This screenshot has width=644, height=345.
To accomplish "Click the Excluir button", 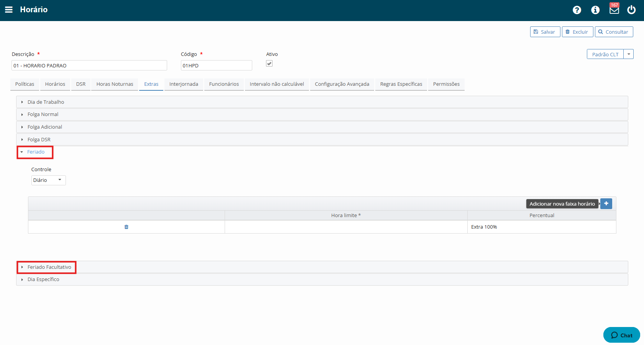I will pos(578,32).
